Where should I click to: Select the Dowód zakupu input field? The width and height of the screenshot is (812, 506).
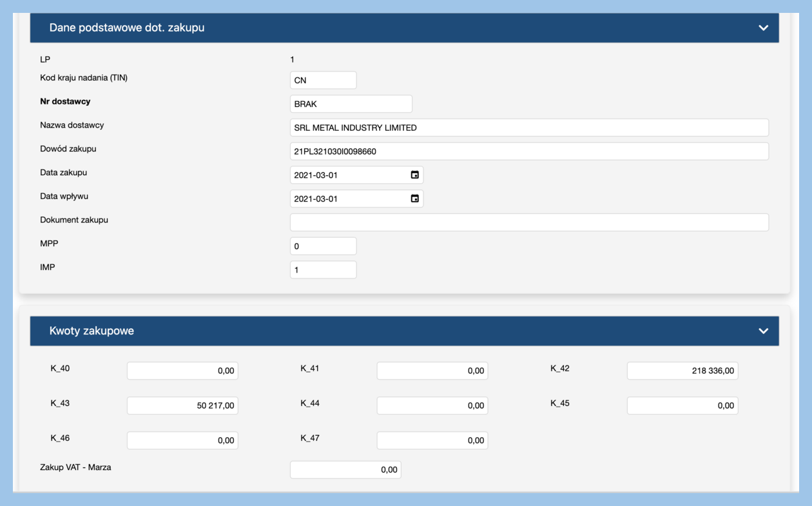pos(528,151)
